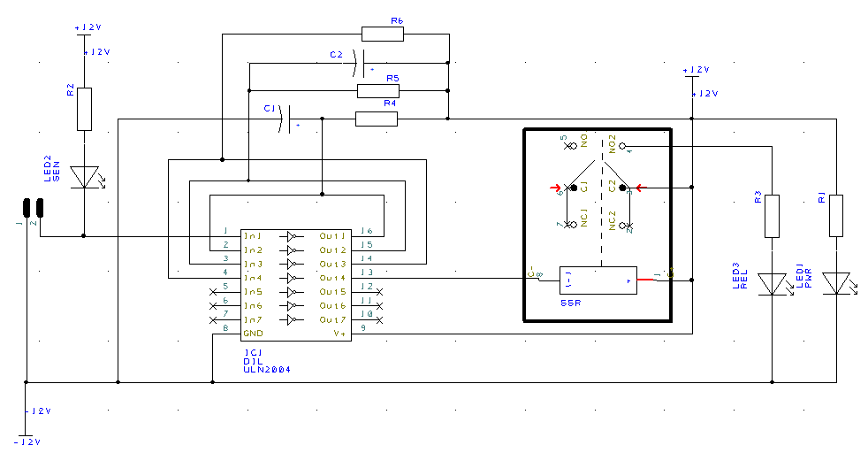Click the NC2 relay contact terminal
The height and width of the screenshot is (453, 868).
click(623, 226)
